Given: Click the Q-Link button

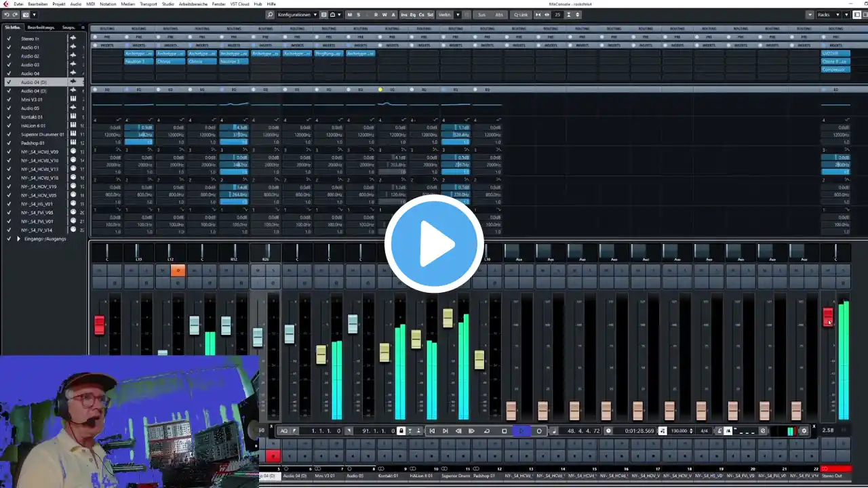Looking at the screenshot, I should coord(520,14).
